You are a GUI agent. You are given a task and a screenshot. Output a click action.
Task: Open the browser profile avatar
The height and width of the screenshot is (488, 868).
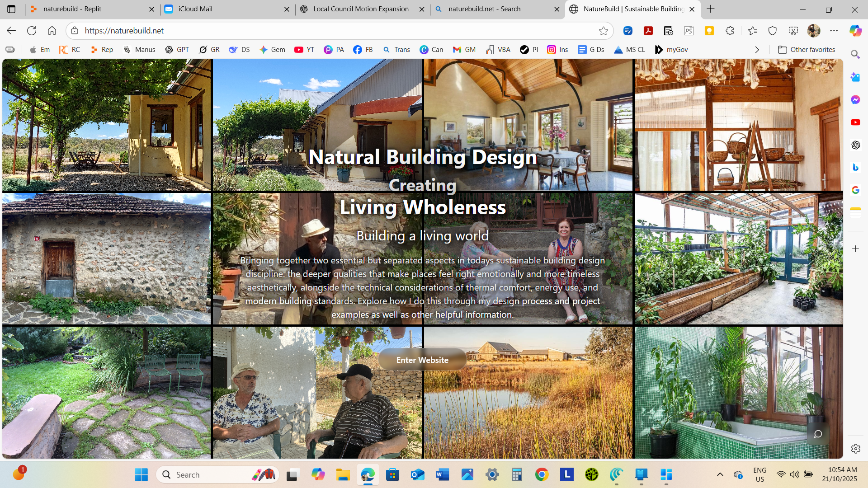814,31
